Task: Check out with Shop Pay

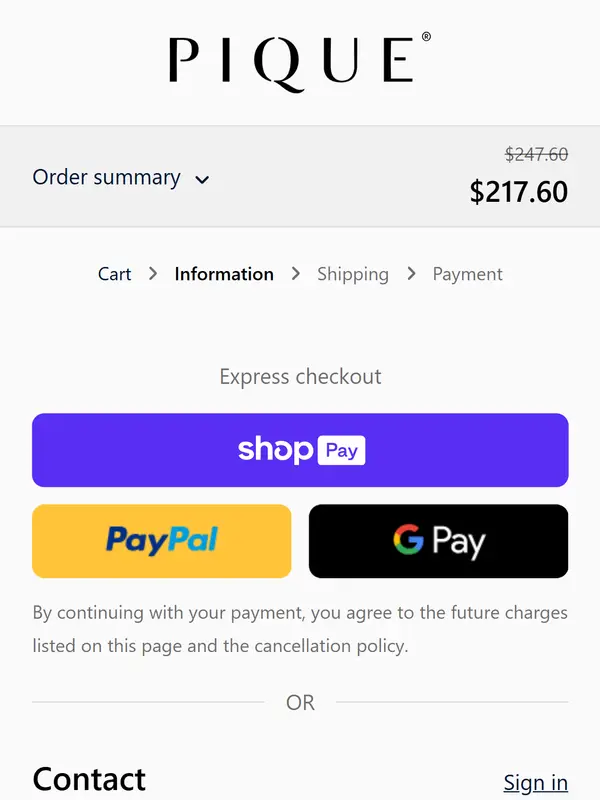Action: point(300,450)
